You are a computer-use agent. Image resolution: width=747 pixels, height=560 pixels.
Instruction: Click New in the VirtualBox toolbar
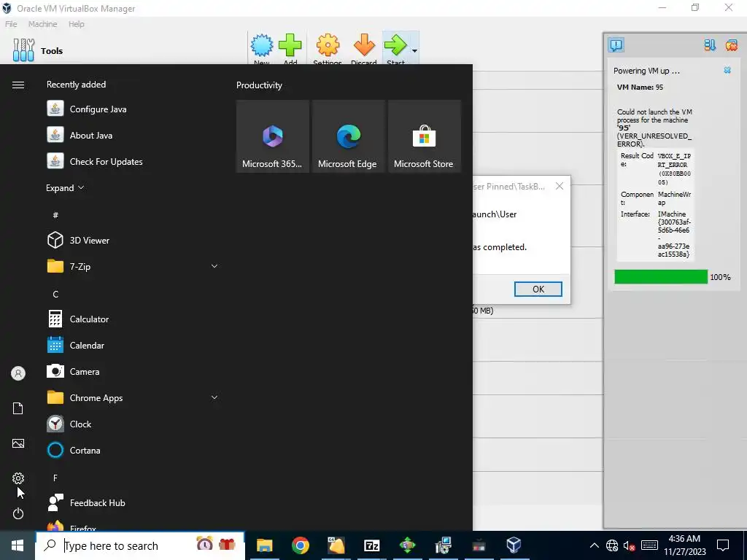click(262, 48)
